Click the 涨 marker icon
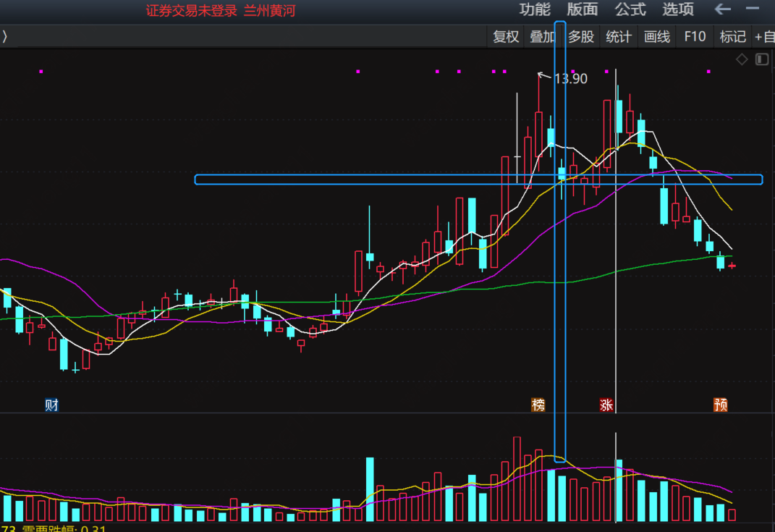 [606, 405]
